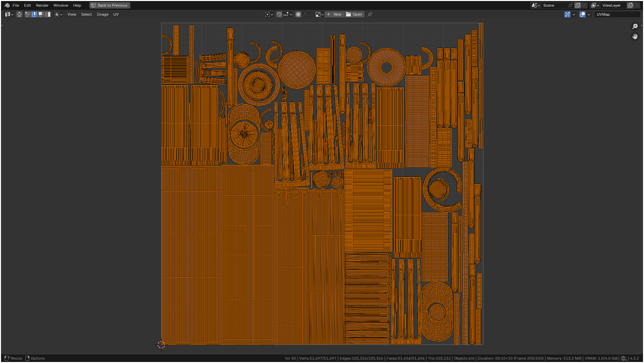Switch to edge selection mode

34,14
